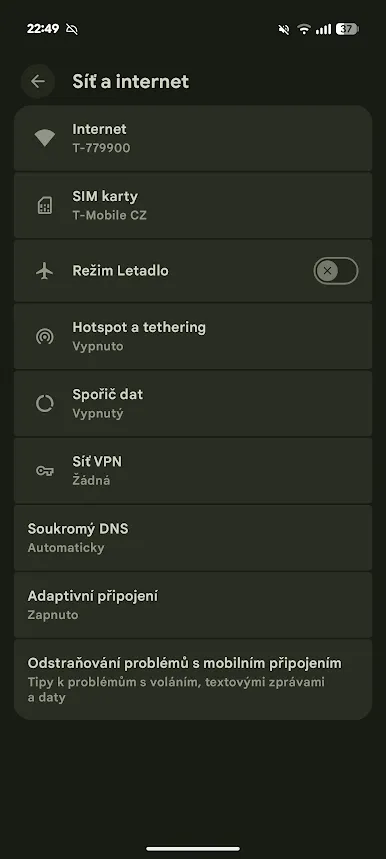The image size is (386, 859).
Task: Open Hotspot a tethering settings
Action: tap(193, 336)
